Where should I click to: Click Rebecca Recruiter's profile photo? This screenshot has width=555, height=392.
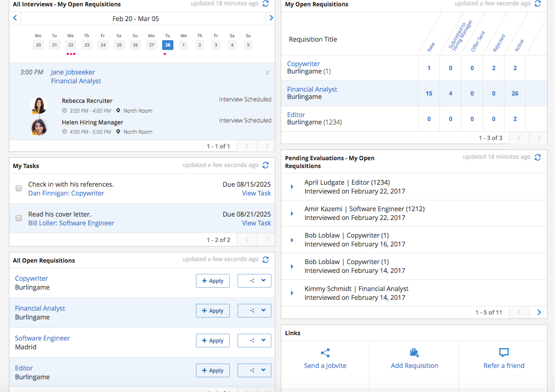[39, 105]
